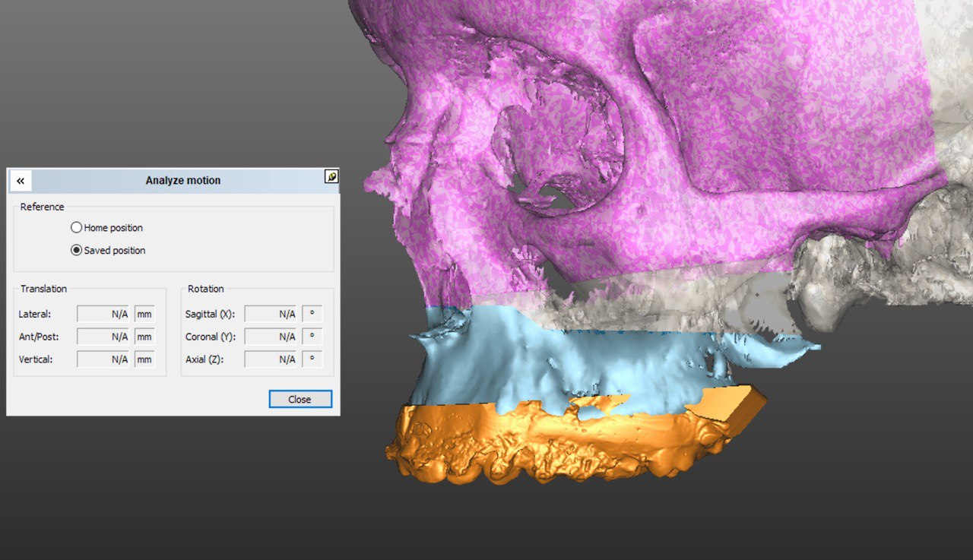Viewport: 973px width, 560px height.
Task: Click the Sagittal (X) rotation value field
Action: [x=271, y=314]
